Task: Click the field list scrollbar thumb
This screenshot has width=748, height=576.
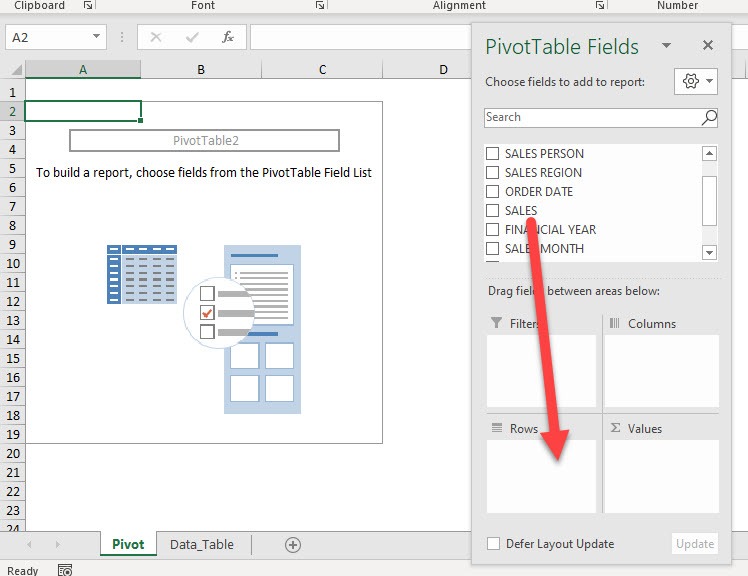Action: (709, 200)
